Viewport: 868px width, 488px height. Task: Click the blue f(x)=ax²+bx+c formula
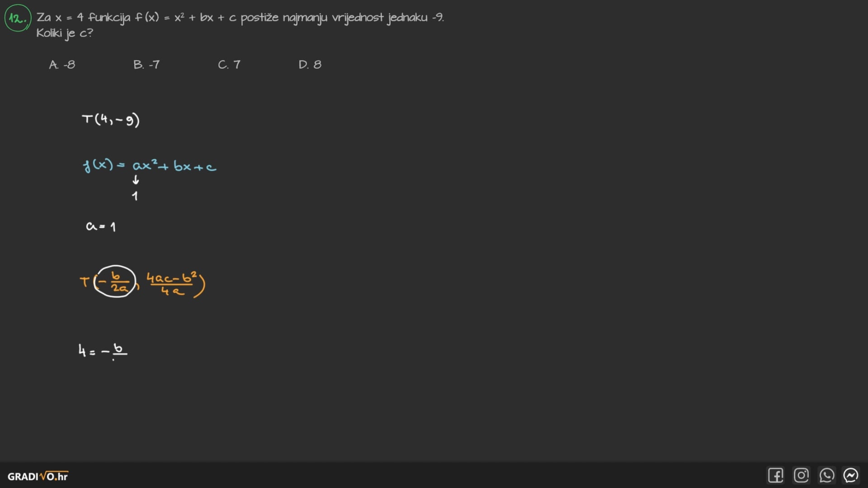click(149, 165)
